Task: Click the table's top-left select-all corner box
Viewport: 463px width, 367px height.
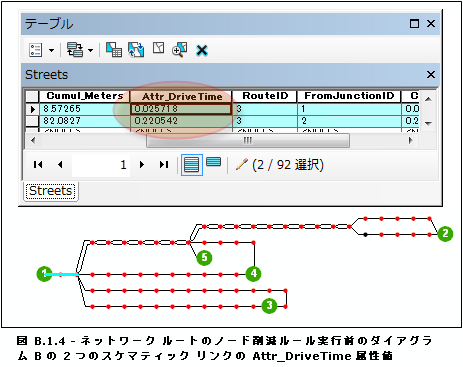Action: (32, 96)
